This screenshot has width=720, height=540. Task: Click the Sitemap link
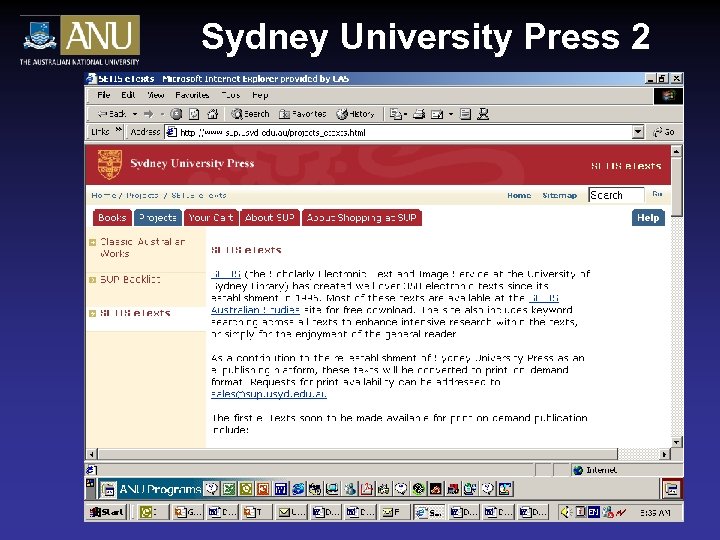(559, 195)
